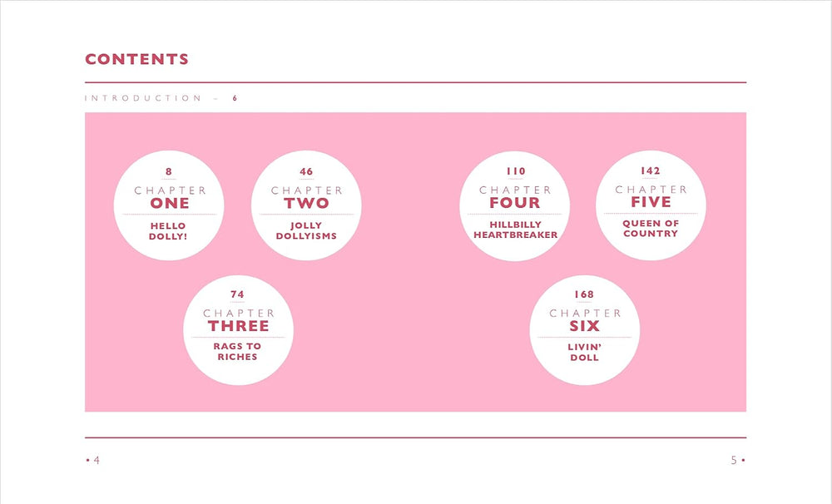This screenshot has width=832, height=504.
Task: Click the HELLO DOLLY! title text
Action: pos(168,231)
